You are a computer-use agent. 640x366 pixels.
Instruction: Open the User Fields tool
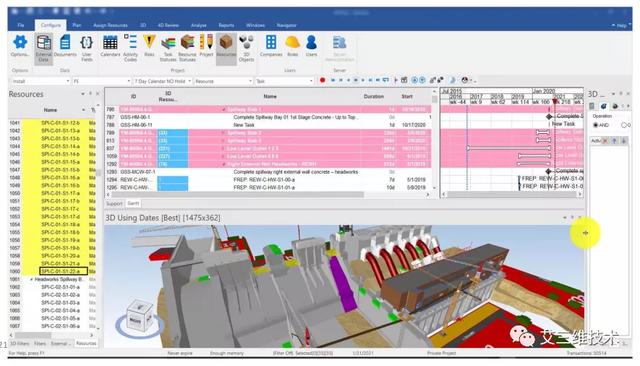coord(87,48)
